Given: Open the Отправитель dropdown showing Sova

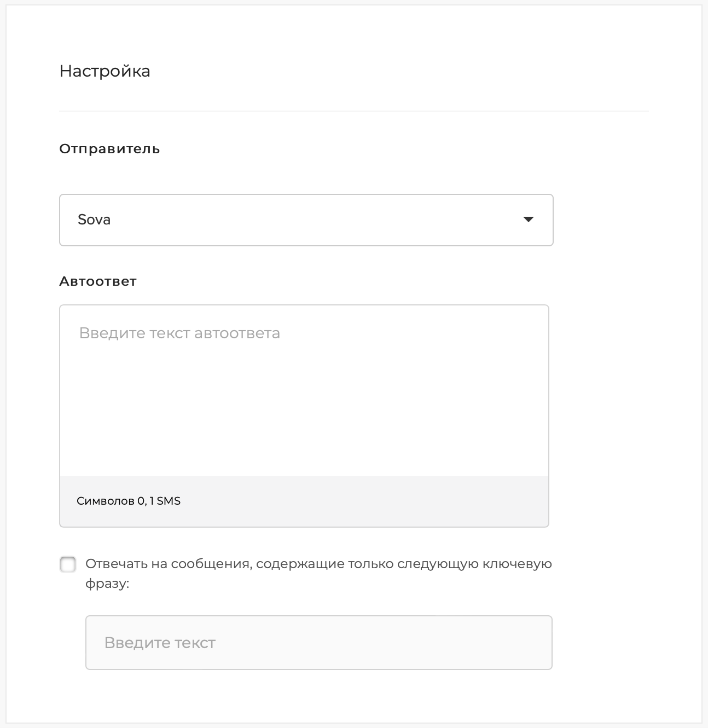Looking at the screenshot, I should click(x=305, y=219).
